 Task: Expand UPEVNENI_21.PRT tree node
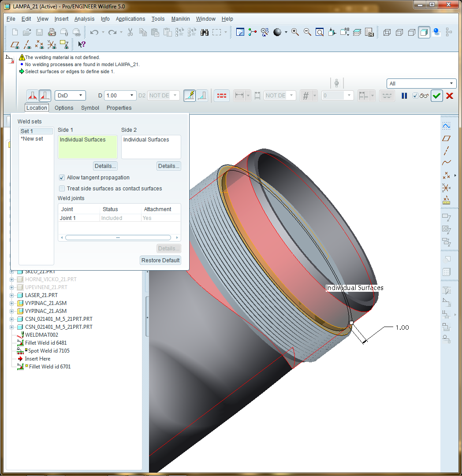pos(11,287)
